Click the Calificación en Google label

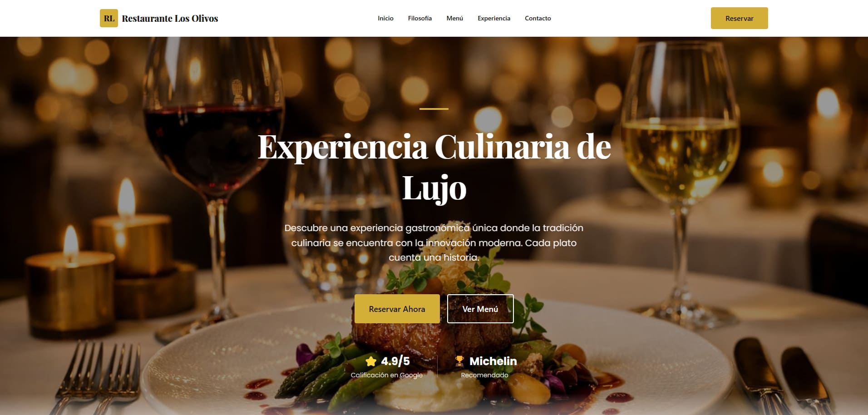pos(386,375)
